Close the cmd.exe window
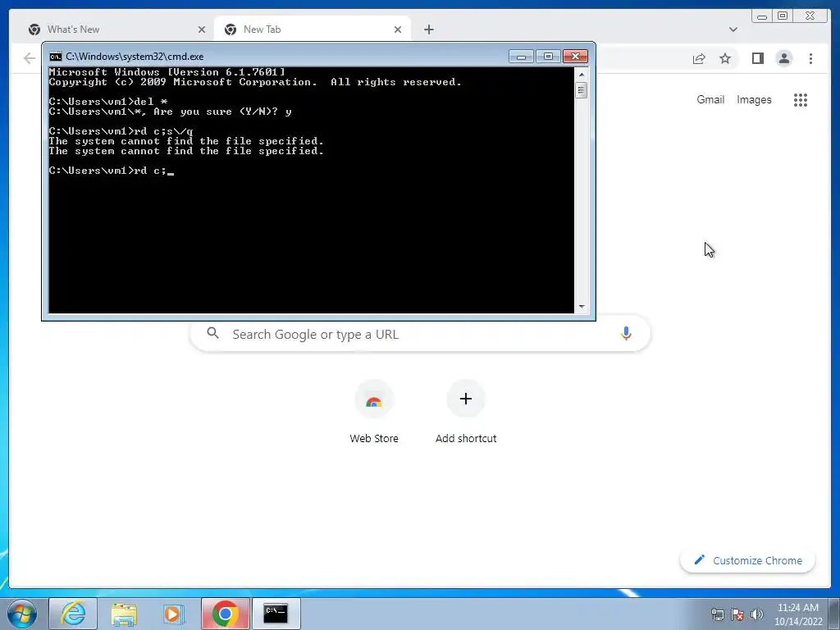Viewport: 840px width, 630px height. click(x=575, y=57)
